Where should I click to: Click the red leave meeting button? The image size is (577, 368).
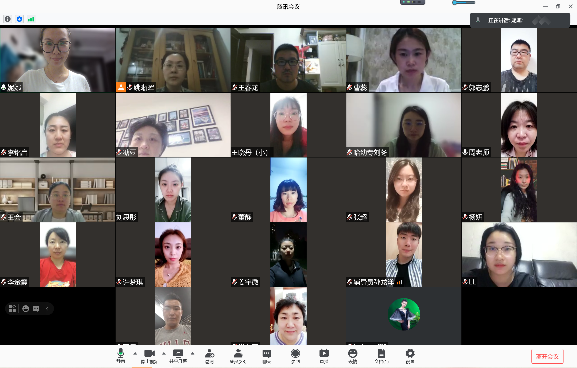[x=548, y=356]
